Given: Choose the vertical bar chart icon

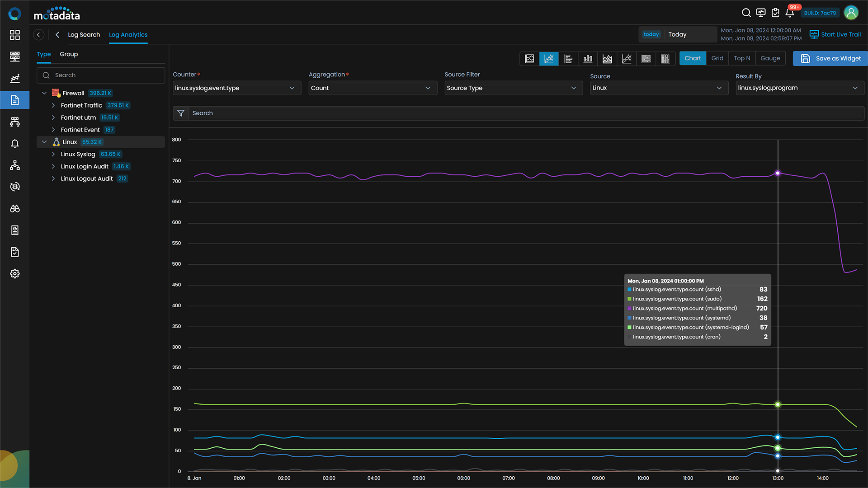Looking at the screenshot, I should (x=588, y=59).
